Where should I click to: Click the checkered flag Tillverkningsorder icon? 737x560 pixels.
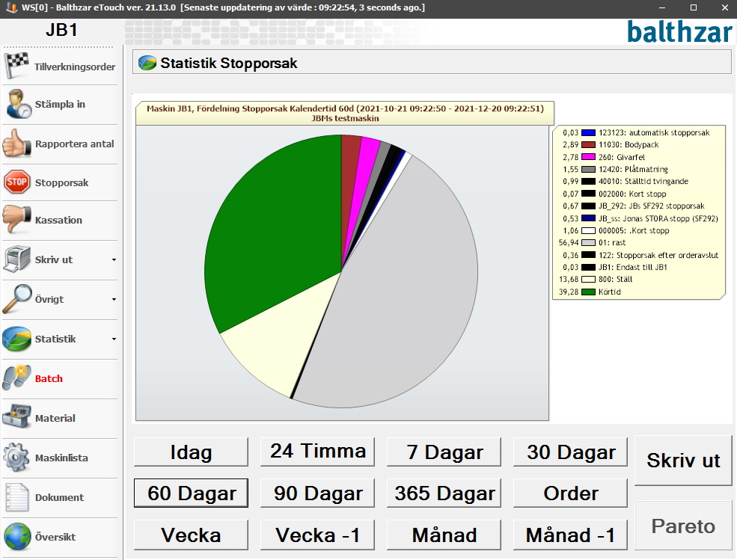[17, 65]
